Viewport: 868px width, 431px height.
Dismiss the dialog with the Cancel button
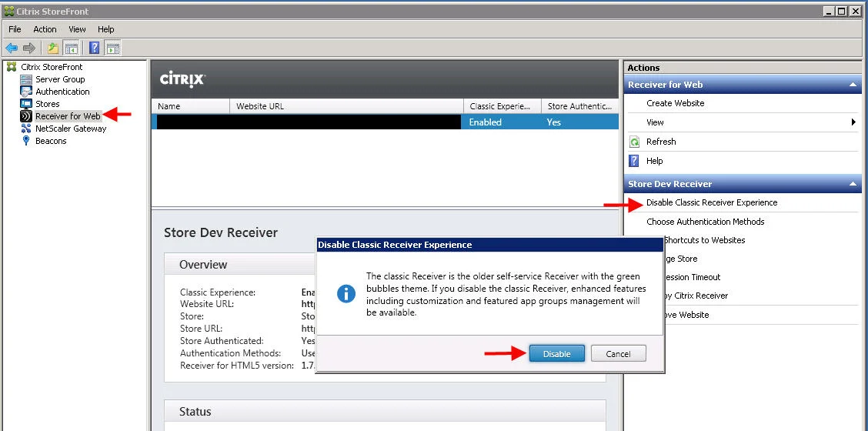click(619, 353)
